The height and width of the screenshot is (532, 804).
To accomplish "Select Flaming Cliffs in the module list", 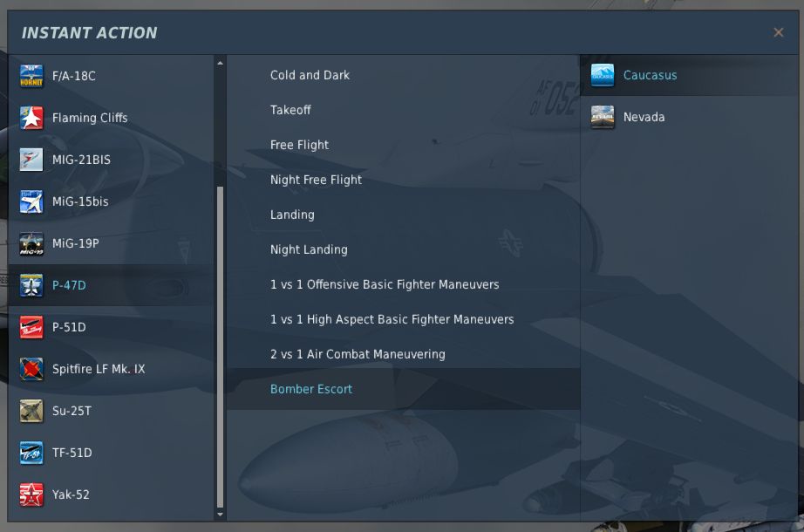I will (112, 118).
